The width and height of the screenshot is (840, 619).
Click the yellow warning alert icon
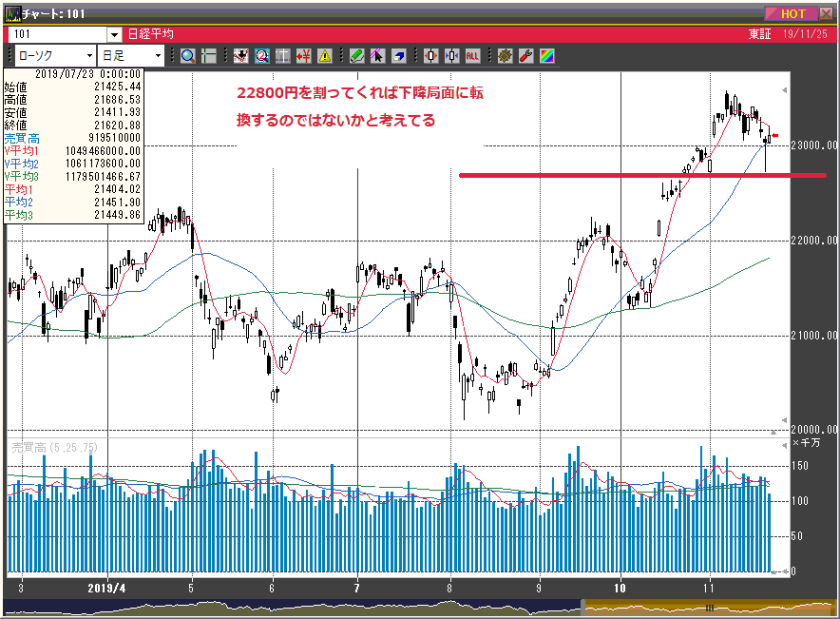click(x=325, y=55)
